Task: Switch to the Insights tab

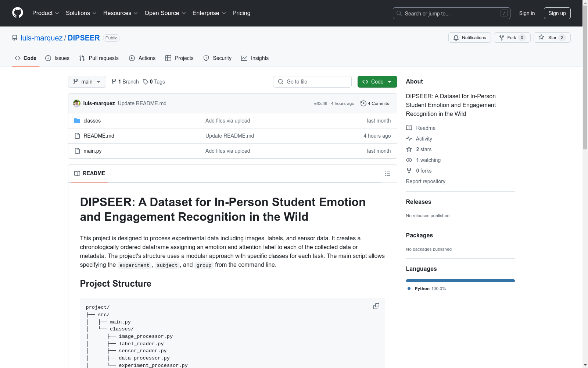Action: pyautogui.click(x=255, y=58)
